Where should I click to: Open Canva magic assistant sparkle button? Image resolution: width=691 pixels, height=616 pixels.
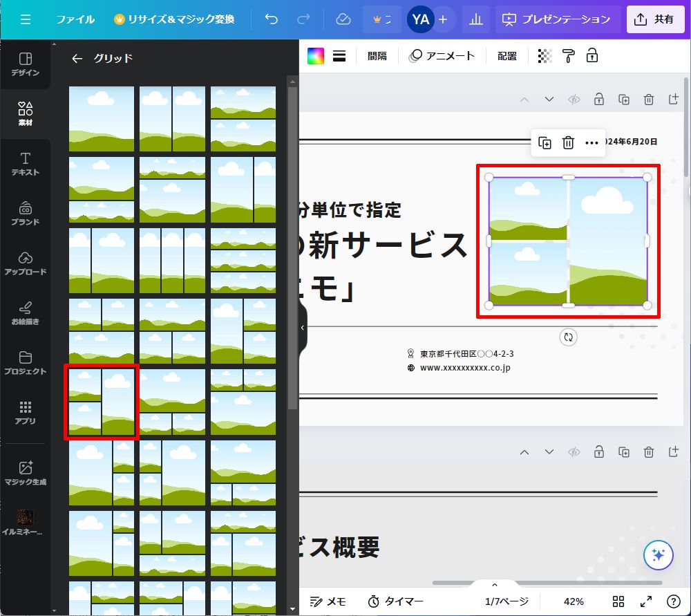659,554
